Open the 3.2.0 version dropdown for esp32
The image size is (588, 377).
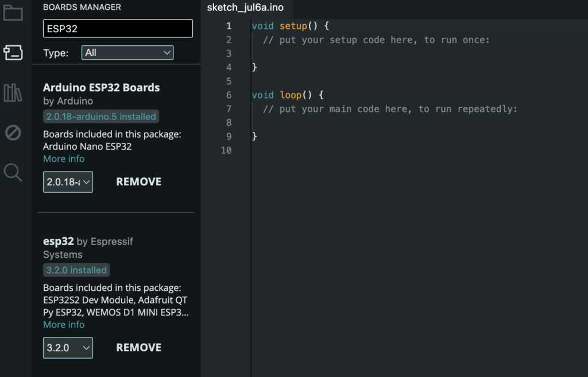point(68,348)
